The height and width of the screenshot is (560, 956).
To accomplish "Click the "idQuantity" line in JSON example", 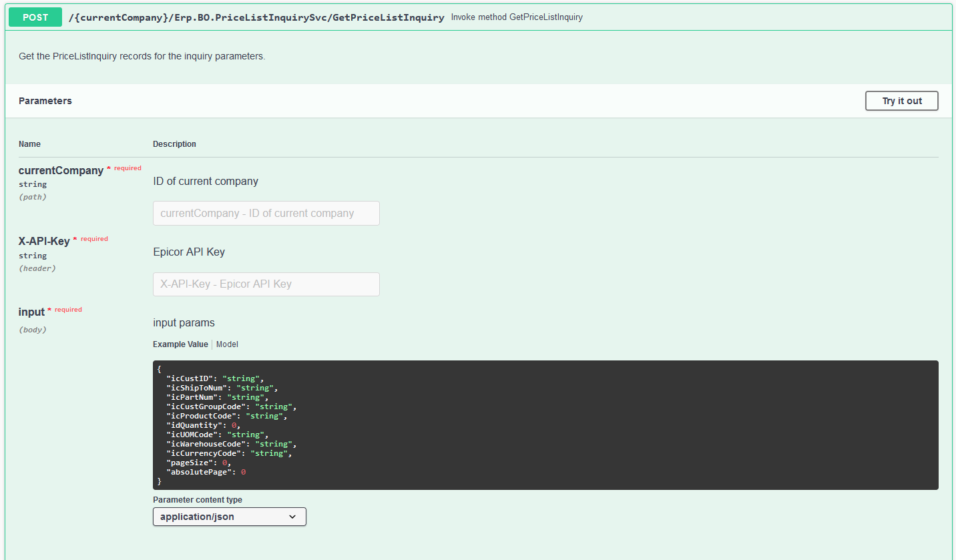I will pyautogui.click(x=204, y=425).
